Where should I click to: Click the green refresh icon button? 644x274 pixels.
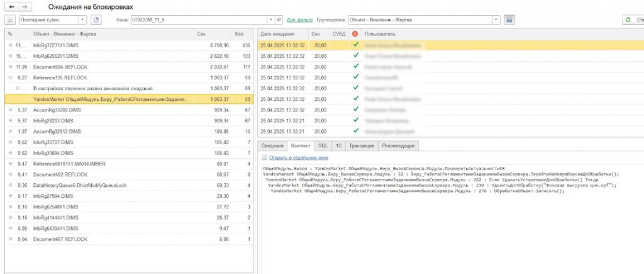click(x=628, y=20)
